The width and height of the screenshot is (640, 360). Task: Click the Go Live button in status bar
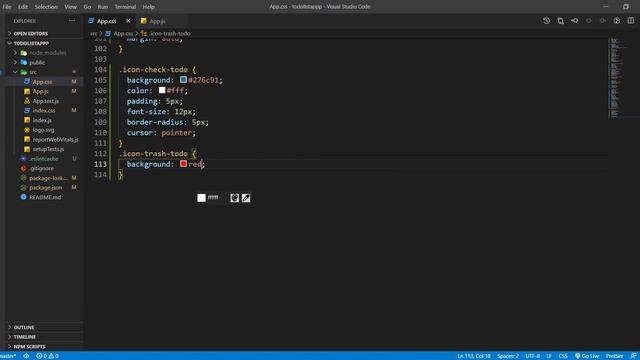coord(587,356)
